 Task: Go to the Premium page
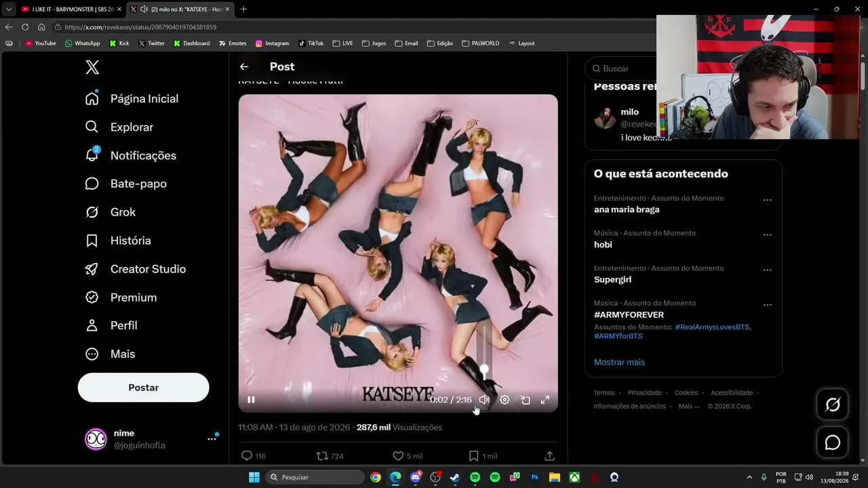point(121,298)
